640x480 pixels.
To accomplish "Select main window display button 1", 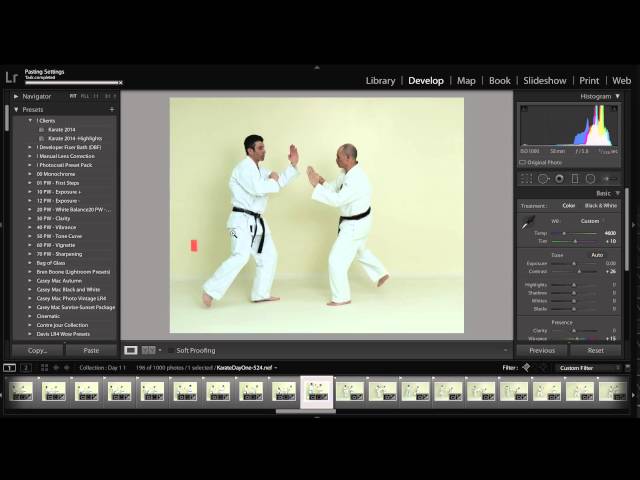I will (9, 368).
